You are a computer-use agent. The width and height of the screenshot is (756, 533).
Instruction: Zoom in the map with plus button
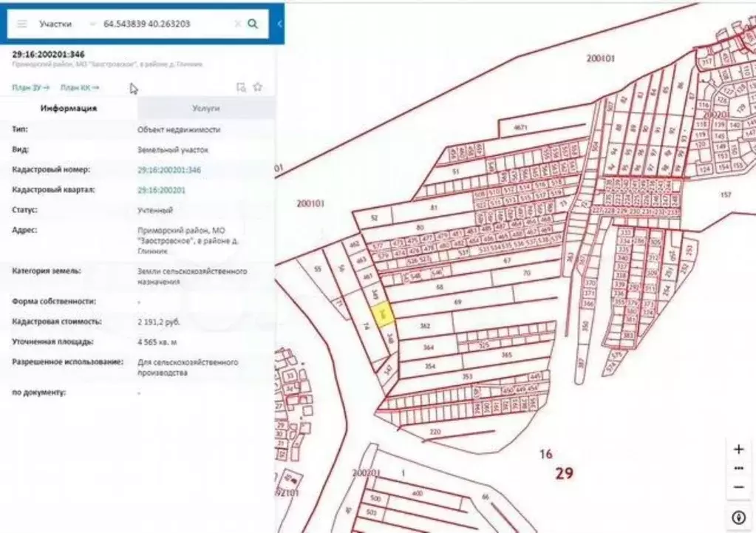pyautogui.click(x=738, y=449)
